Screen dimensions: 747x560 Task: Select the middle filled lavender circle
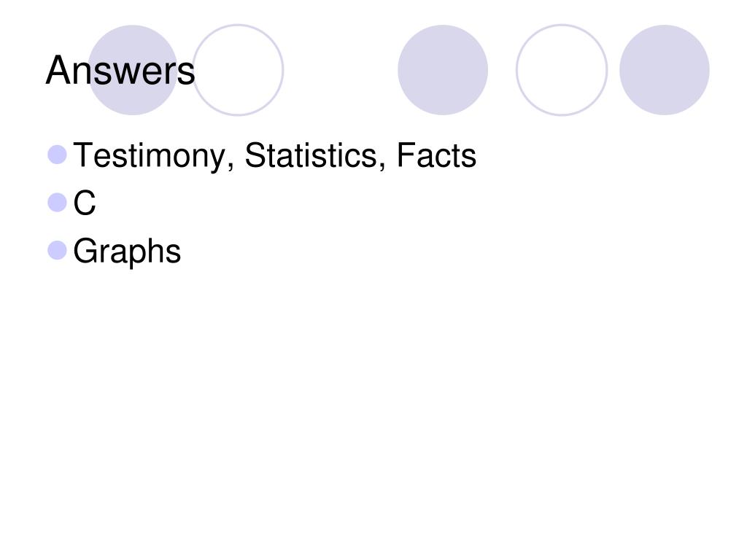click(x=443, y=70)
